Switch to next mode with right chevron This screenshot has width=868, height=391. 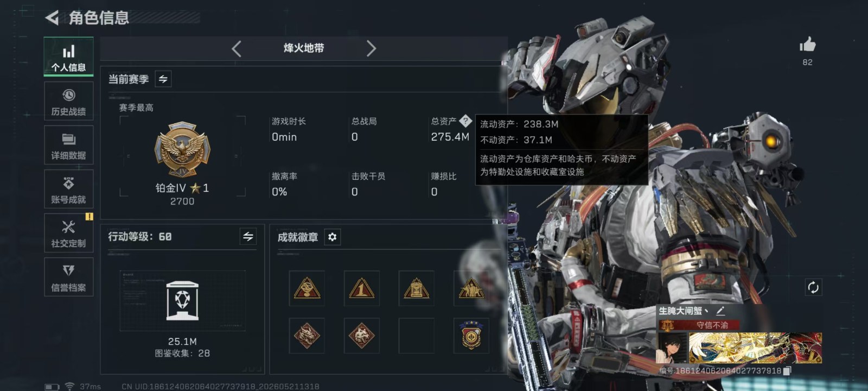[x=371, y=48]
